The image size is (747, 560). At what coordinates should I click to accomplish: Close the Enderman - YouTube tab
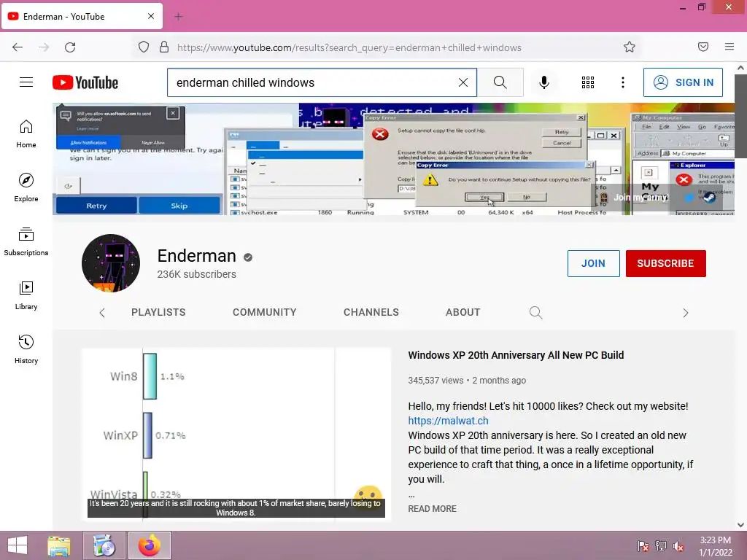(151, 16)
